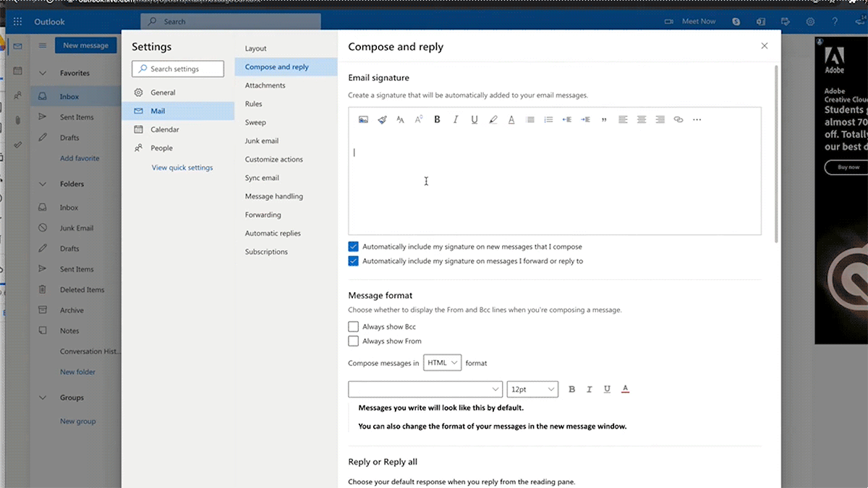Open the Compose messages in HTML dropdown
The width and height of the screenshot is (868, 488).
pyautogui.click(x=442, y=362)
